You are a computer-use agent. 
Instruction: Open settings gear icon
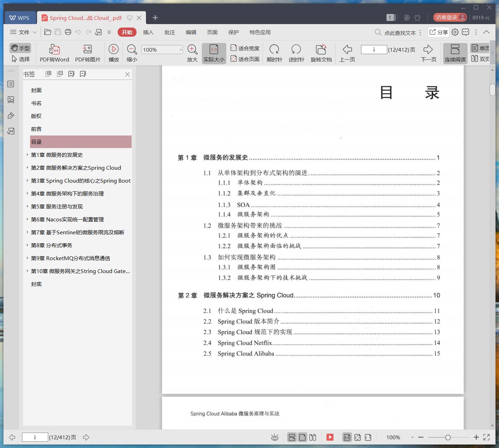[455, 32]
